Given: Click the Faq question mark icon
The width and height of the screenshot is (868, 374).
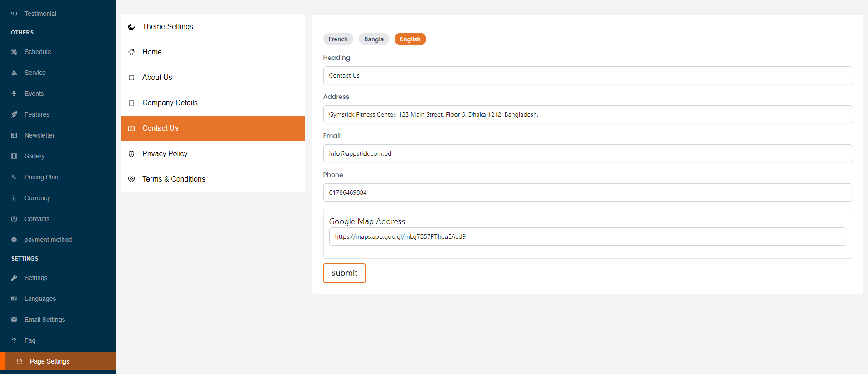Looking at the screenshot, I should click(x=14, y=340).
